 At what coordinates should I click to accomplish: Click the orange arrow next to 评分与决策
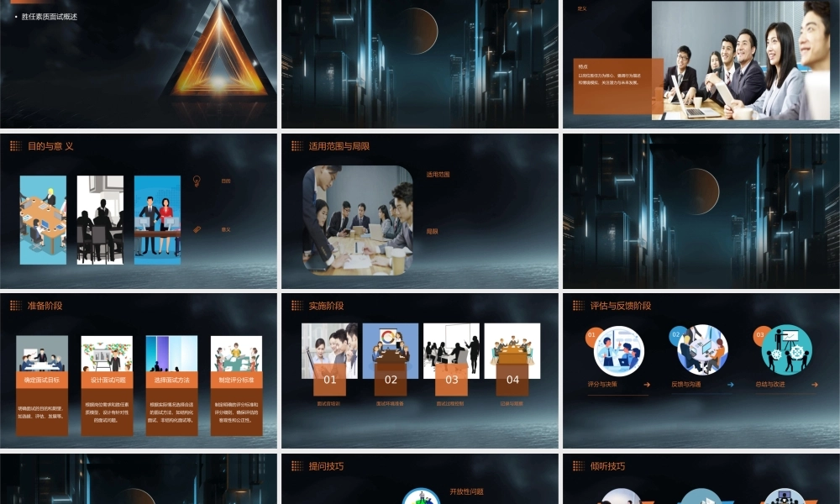point(647,385)
